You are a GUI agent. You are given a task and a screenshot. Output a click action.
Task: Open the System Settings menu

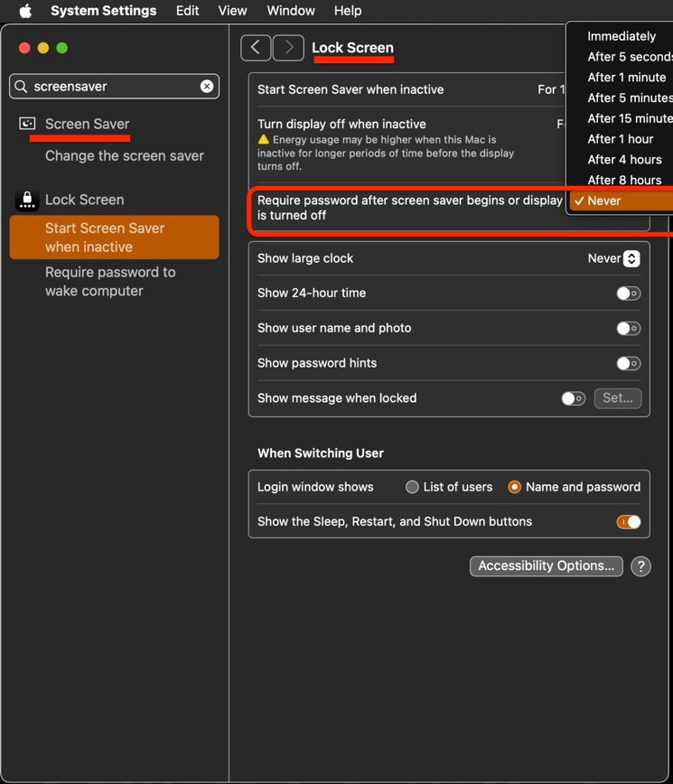[104, 11]
